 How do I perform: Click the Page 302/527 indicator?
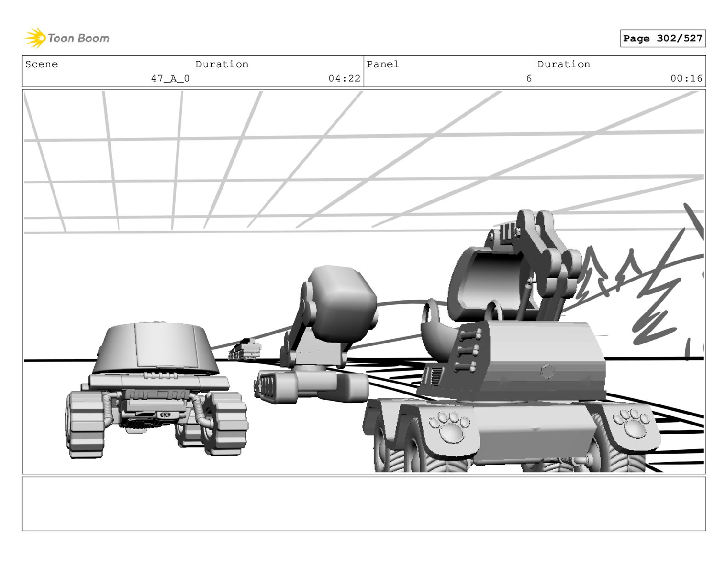tap(663, 39)
